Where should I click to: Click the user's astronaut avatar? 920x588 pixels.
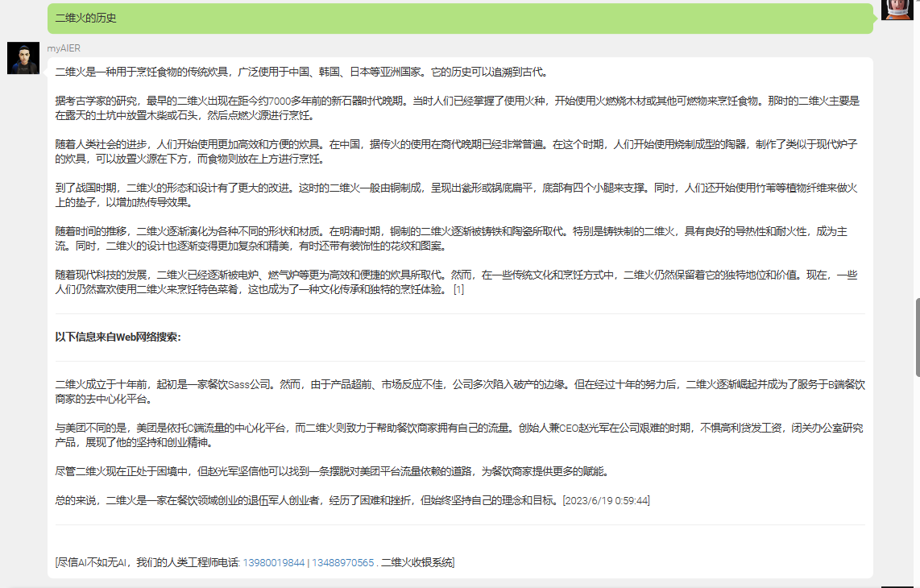point(897,10)
